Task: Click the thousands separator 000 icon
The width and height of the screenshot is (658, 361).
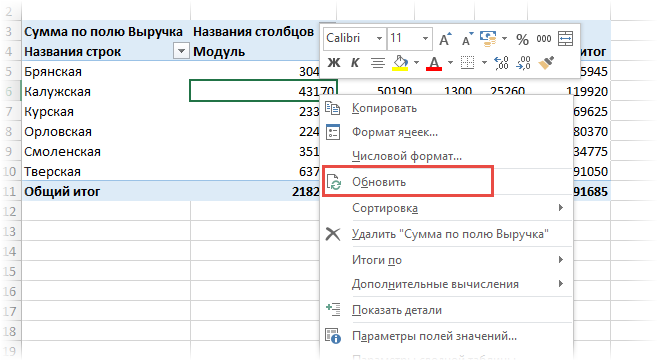Action: [544, 39]
